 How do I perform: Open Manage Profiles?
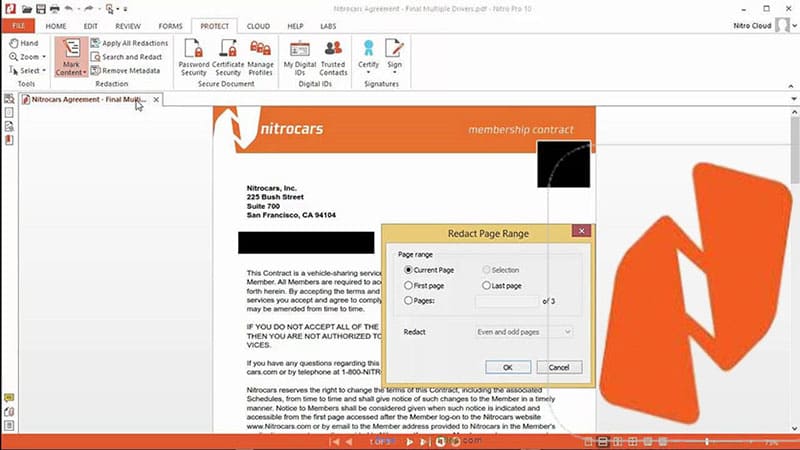pyautogui.click(x=260, y=57)
